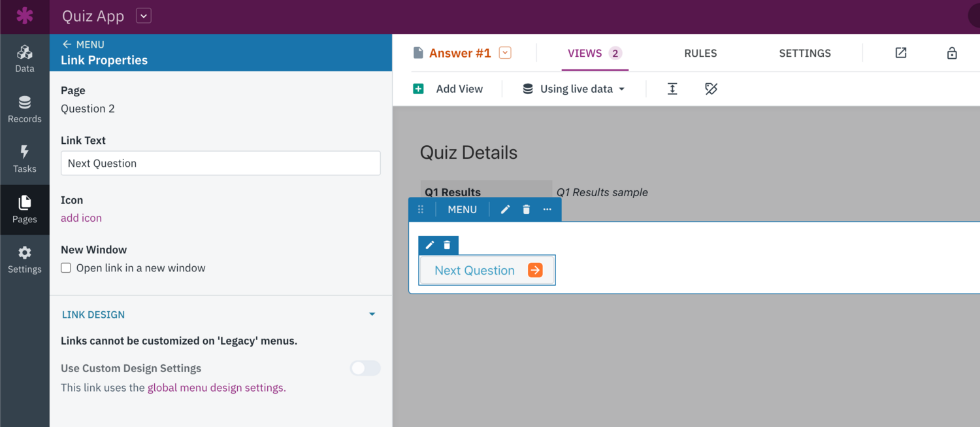Open builder Settings from the sidebar
980x427 pixels.
(25, 260)
